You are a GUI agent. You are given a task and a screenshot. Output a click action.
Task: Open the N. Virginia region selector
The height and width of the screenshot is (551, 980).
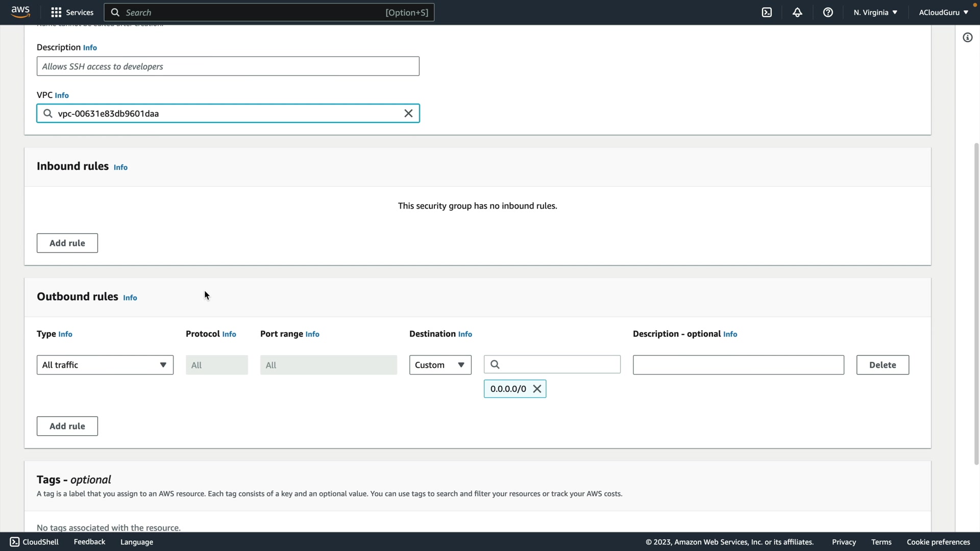(875, 12)
